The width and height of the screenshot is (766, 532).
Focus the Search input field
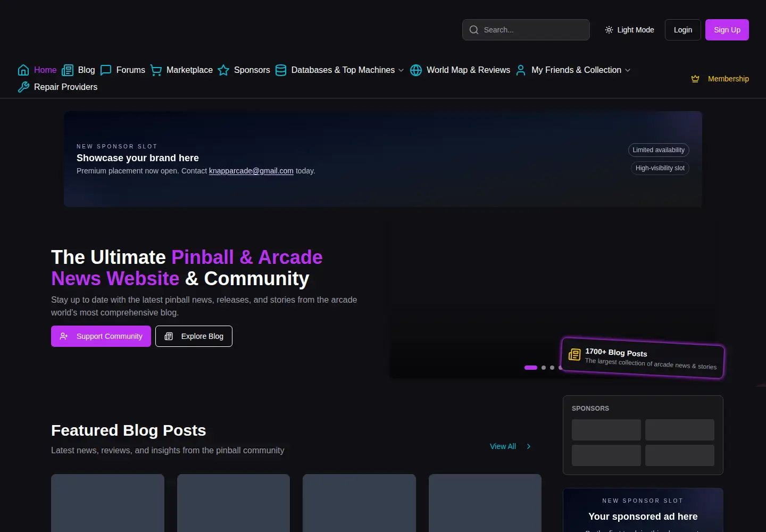point(526,30)
